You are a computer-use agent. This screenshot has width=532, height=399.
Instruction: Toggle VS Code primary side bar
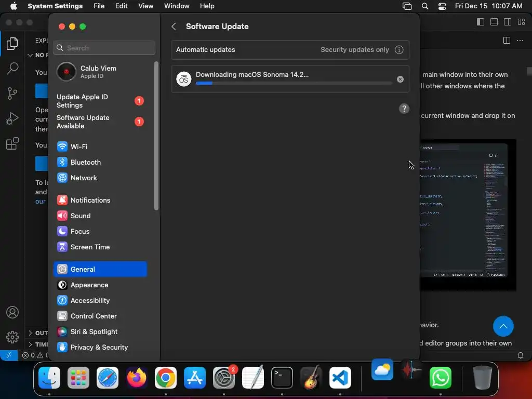(481, 22)
